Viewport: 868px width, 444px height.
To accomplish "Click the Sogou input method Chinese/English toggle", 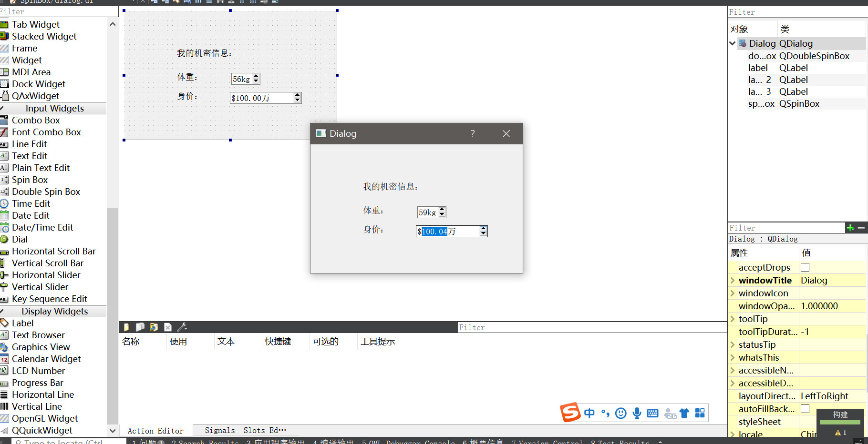I will (589, 413).
